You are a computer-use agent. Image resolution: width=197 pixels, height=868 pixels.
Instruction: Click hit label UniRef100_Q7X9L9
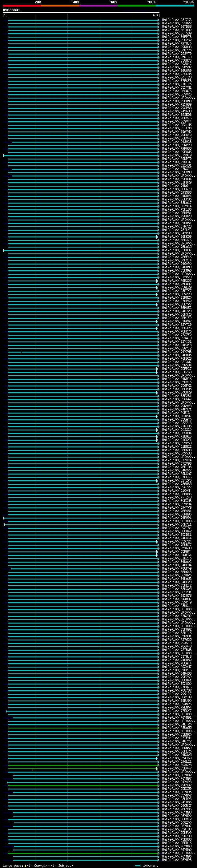click(x=177, y=155)
